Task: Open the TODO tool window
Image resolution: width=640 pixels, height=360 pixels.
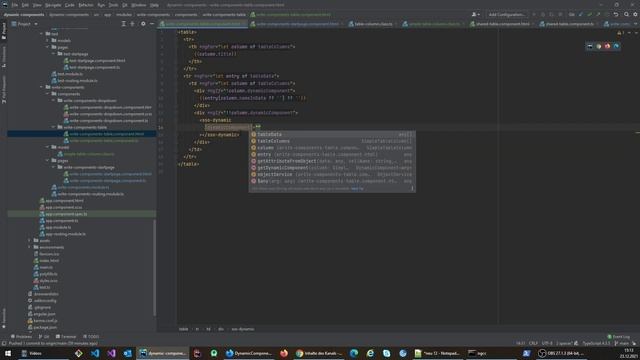Action: [91, 337]
